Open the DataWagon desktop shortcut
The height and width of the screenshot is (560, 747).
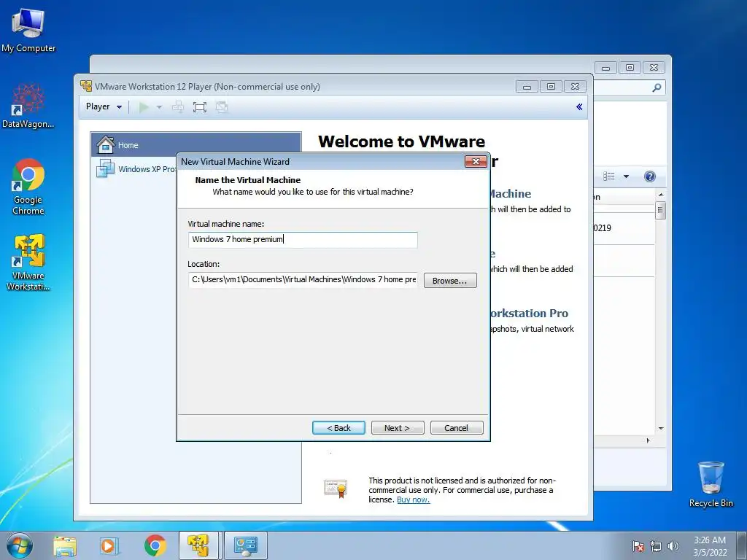click(28, 106)
